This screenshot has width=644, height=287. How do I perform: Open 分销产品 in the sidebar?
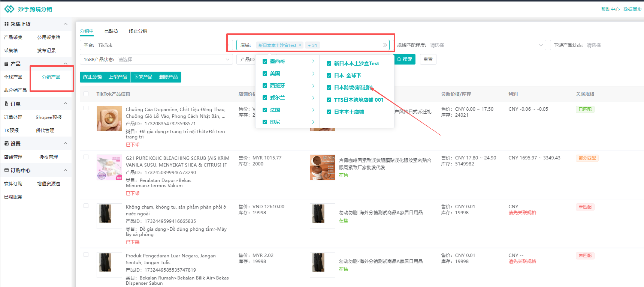pos(51,77)
